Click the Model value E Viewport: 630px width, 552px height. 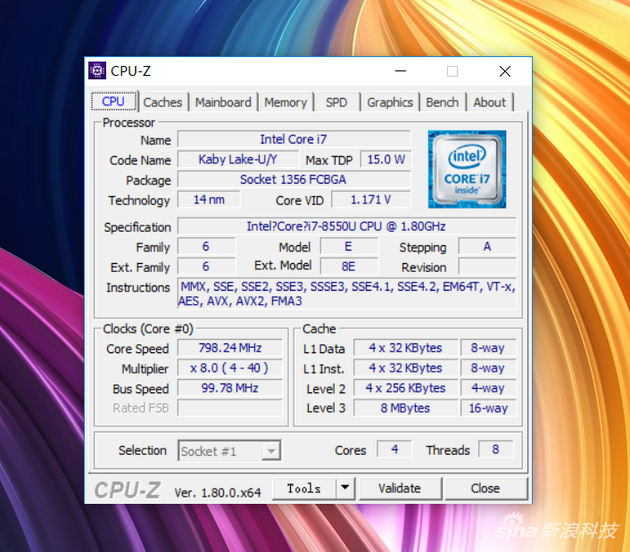click(348, 246)
